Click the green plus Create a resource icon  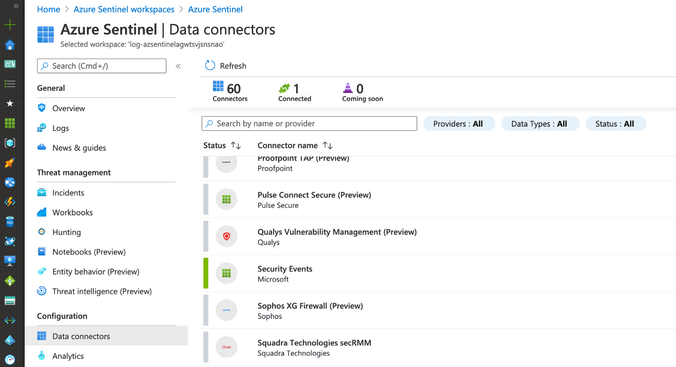(10, 25)
